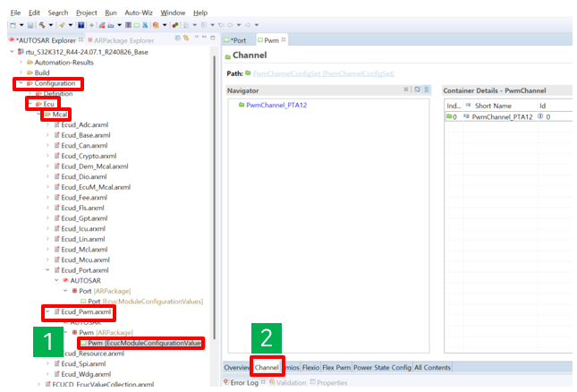Viewport: 577px width, 392px height.
Task: Open the Edit menu
Action: point(34,13)
